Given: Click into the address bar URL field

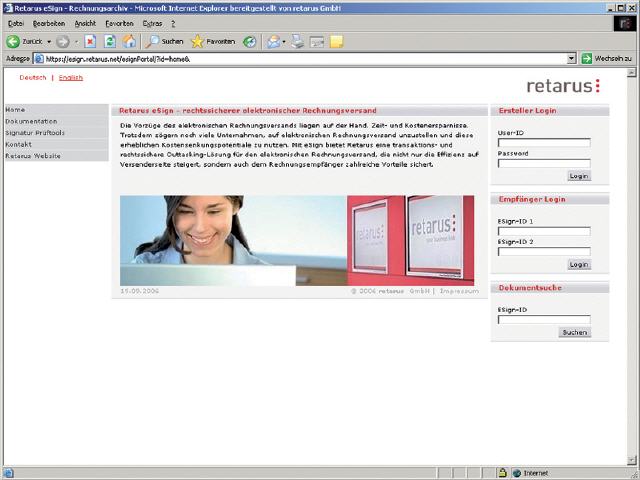Looking at the screenshot, I should click(x=305, y=59).
